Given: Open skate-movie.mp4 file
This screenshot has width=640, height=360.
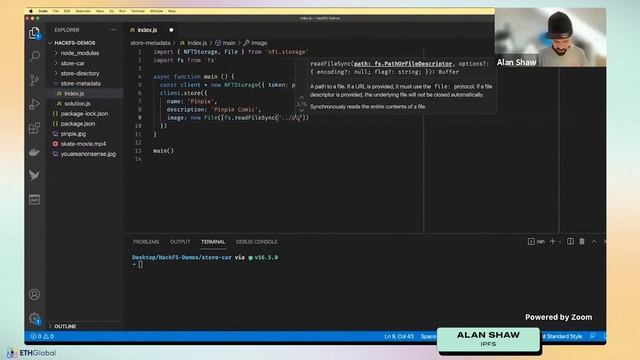Looking at the screenshot, I should [84, 144].
